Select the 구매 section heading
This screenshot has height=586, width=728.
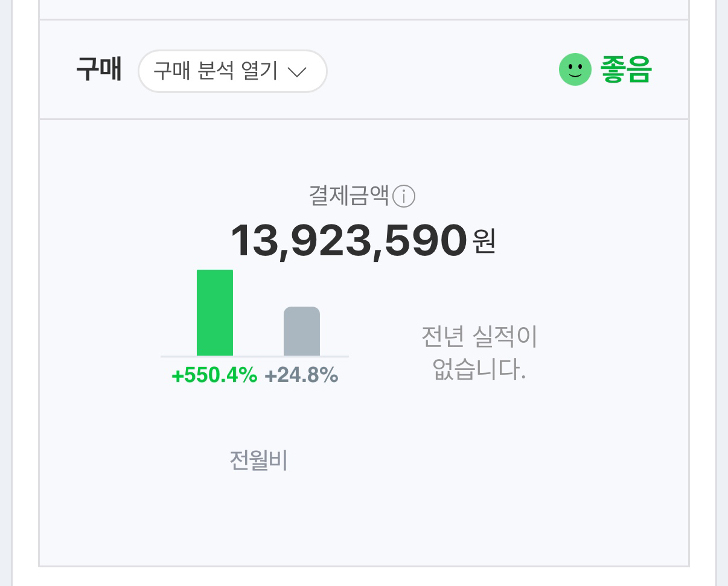[x=99, y=70]
